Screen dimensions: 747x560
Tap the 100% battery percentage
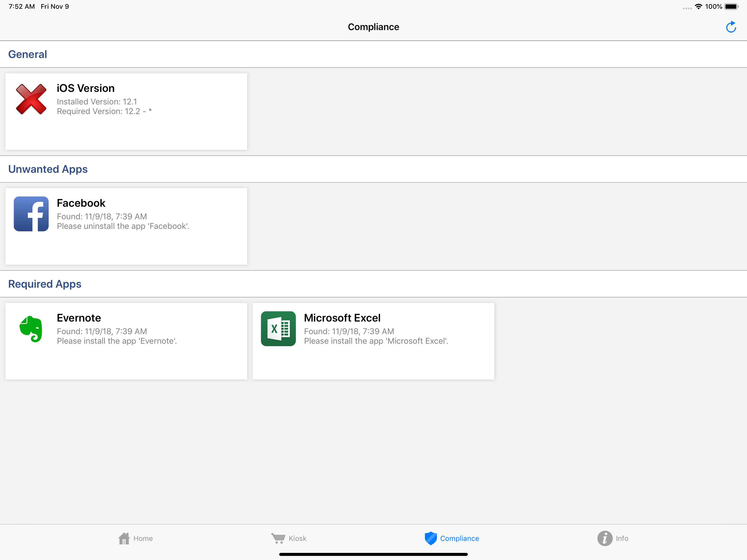click(x=714, y=6)
